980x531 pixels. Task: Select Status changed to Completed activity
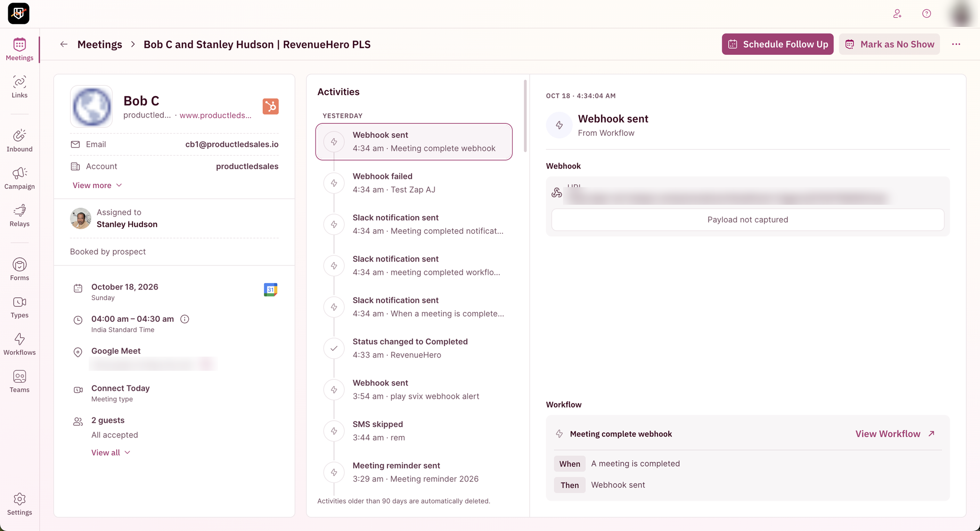414,348
